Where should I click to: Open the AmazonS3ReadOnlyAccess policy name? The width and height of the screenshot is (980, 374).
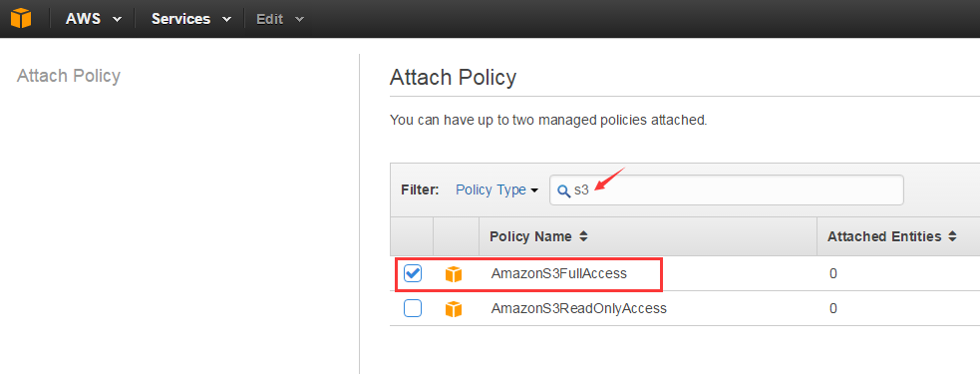click(579, 308)
